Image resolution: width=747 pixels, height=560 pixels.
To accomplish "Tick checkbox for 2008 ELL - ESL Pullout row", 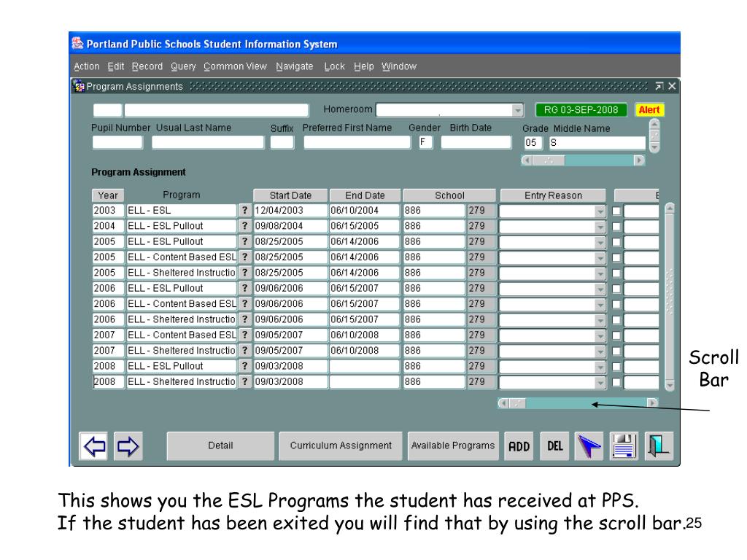I will tap(616, 367).
